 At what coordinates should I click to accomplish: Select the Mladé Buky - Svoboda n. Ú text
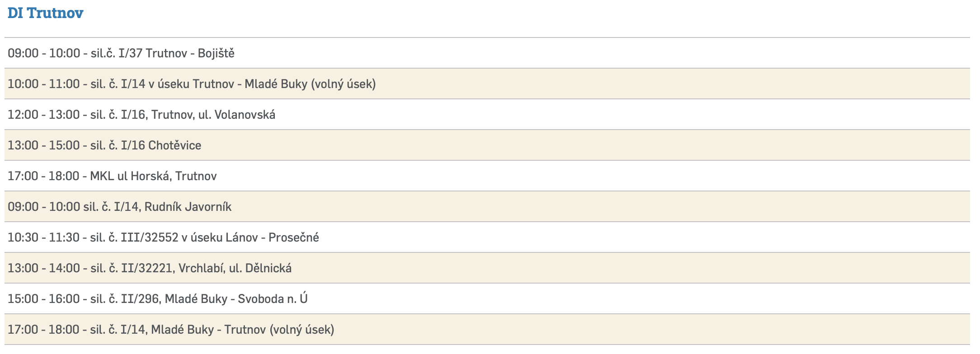click(236, 299)
